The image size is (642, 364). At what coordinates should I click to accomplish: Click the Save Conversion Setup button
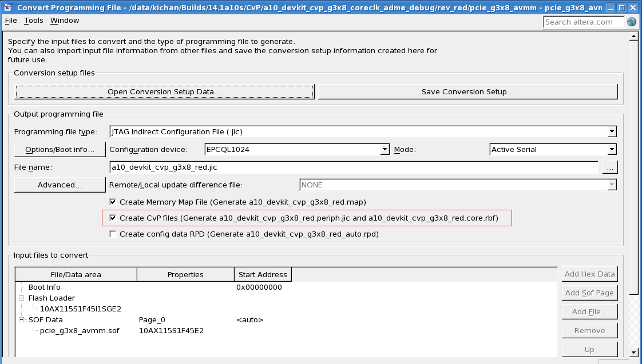467,91
